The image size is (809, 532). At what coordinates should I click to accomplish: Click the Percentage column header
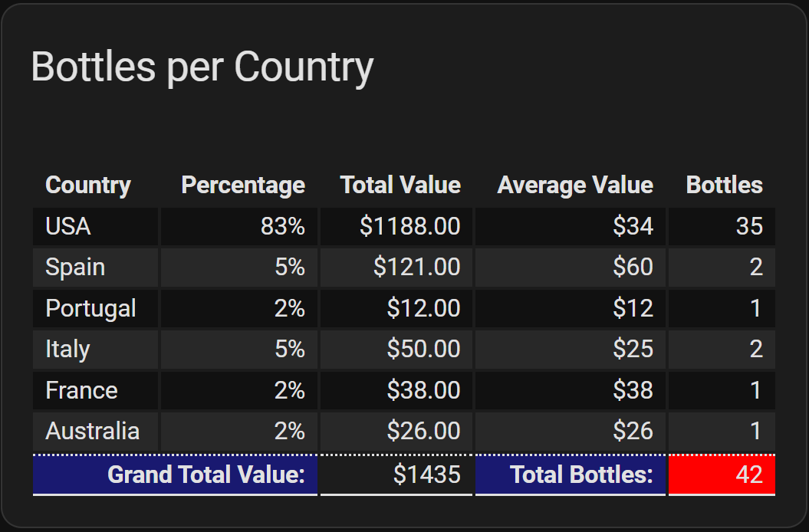point(243,185)
